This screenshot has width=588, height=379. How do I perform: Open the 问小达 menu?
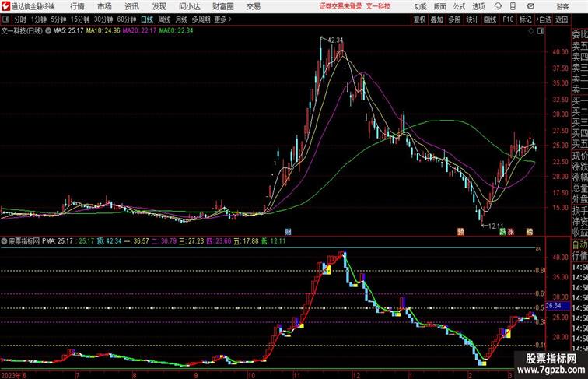click(x=189, y=6)
